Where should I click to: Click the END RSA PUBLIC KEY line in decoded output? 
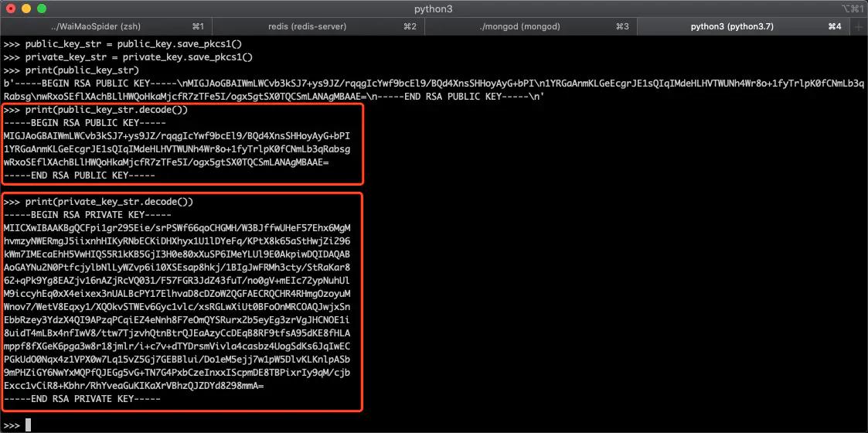[79, 175]
